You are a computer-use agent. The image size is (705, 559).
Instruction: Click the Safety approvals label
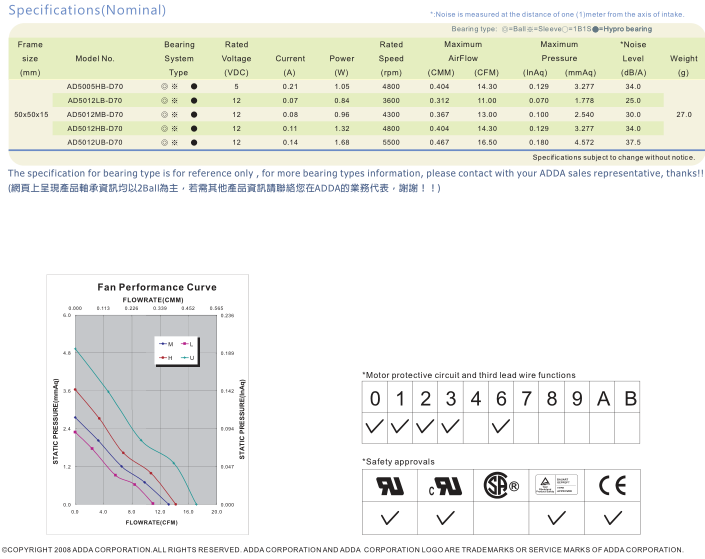coord(398,461)
